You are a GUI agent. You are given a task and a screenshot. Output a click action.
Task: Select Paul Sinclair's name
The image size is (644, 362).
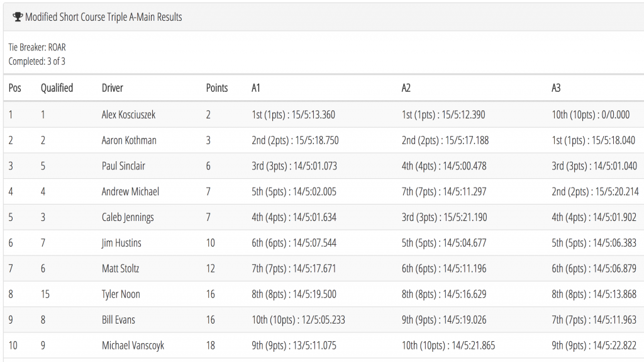123,166
